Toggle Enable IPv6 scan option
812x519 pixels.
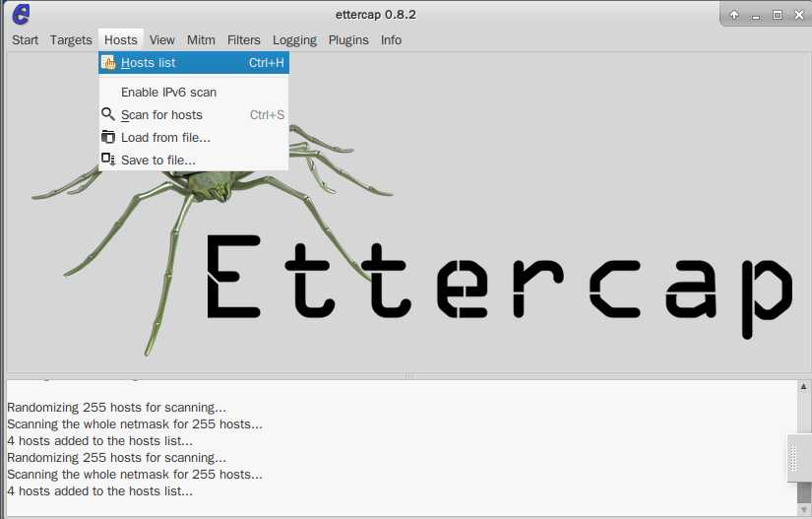(194, 93)
